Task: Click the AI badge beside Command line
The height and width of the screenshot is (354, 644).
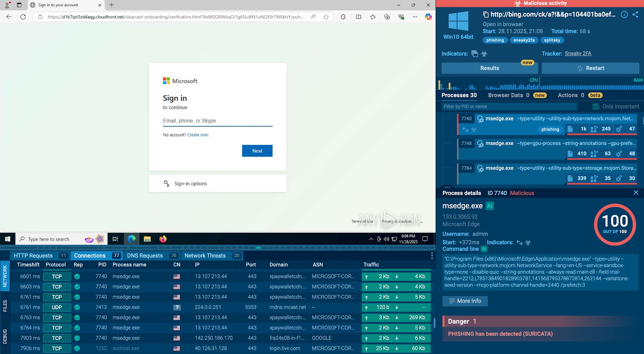Action: click(x=484, y=249)
